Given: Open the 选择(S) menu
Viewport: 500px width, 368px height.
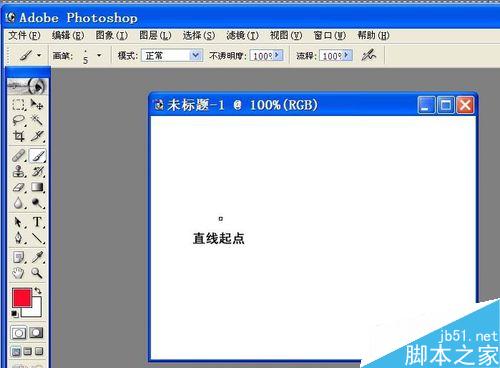Looking at the screenshot, I should tap(199, 35).
